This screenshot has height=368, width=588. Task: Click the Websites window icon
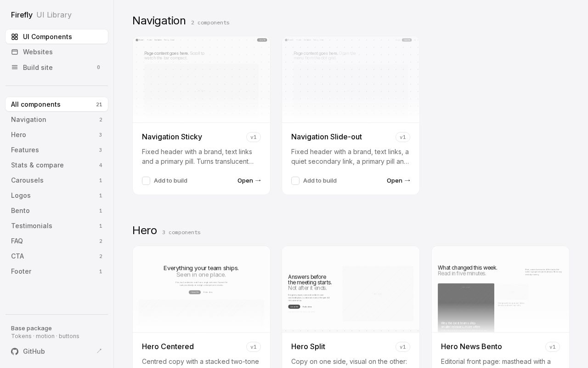[15, 52]
